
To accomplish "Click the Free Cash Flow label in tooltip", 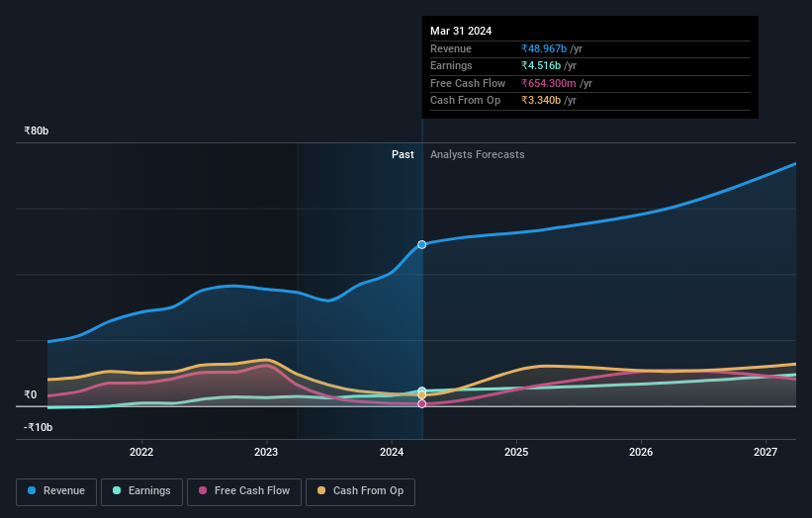I will (468, 83).
